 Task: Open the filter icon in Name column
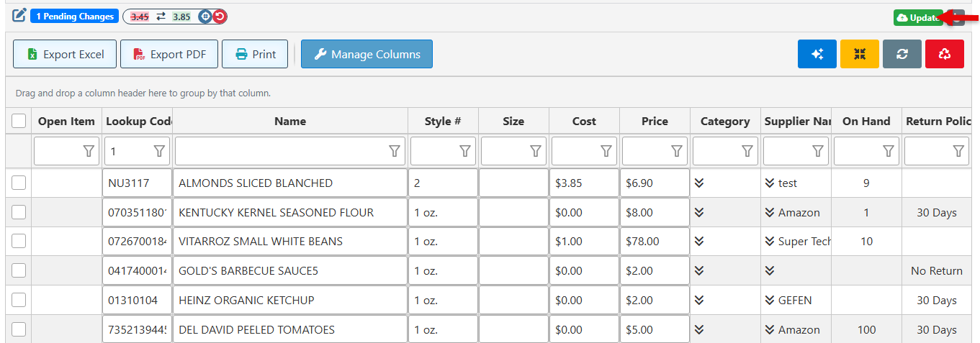(x=395, y=151)
